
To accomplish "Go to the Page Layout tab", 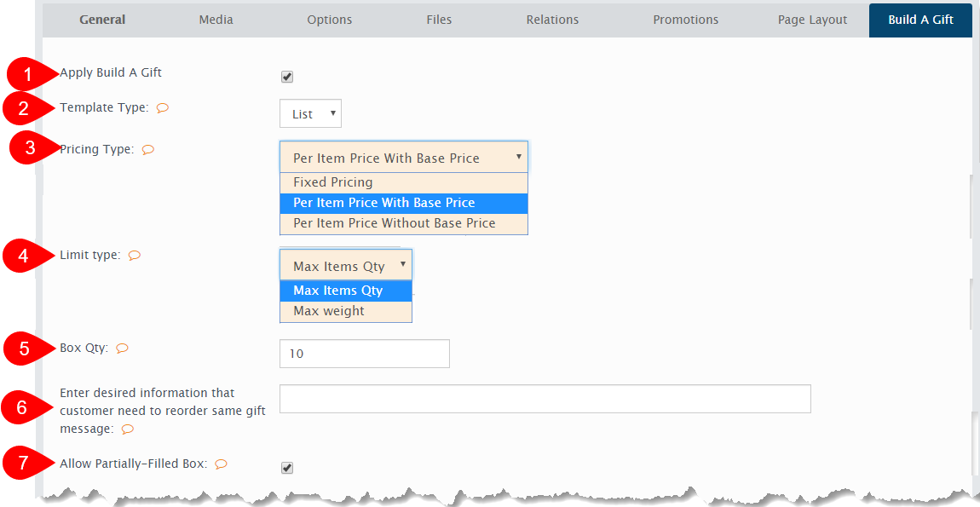I will pos(812,20).
